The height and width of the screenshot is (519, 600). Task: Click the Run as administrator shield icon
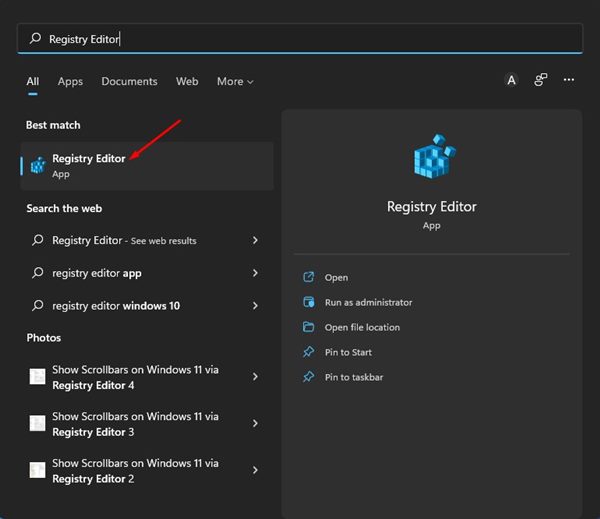tap(309, 302)
